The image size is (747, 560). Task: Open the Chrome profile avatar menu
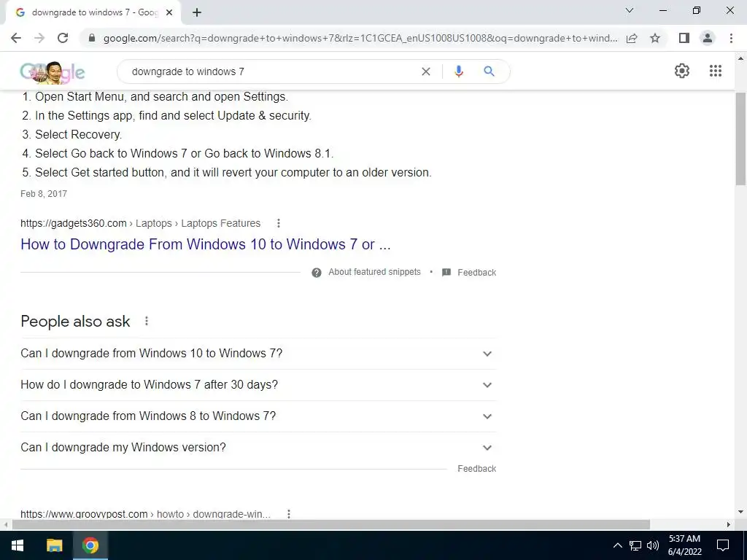pyautogui.click(x=708, y=38)
